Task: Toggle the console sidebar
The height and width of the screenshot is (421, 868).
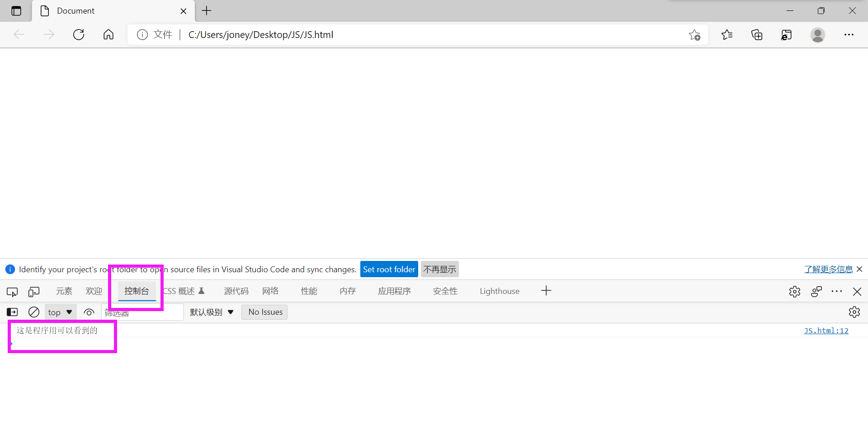Action: [x=12, y=312]
